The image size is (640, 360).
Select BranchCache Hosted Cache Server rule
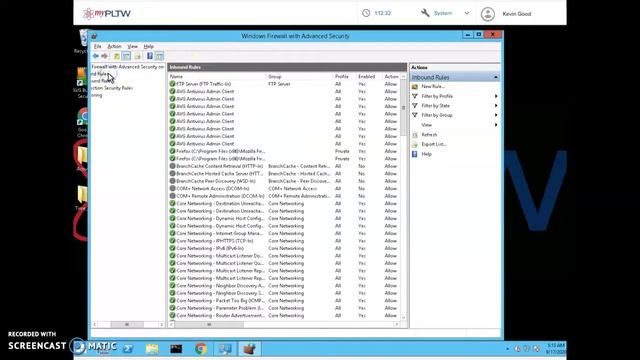coord(284,173)
